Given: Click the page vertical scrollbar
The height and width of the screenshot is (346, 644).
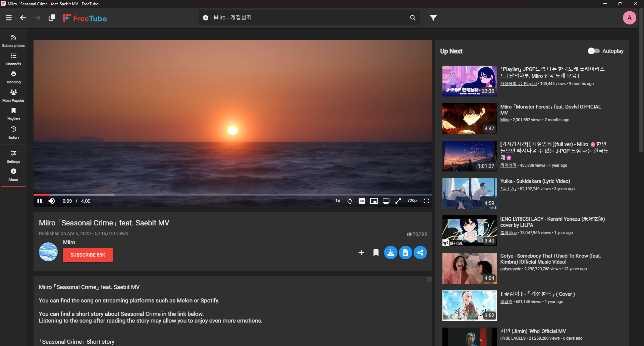Looking at the screenshot, I should point(641,80).
